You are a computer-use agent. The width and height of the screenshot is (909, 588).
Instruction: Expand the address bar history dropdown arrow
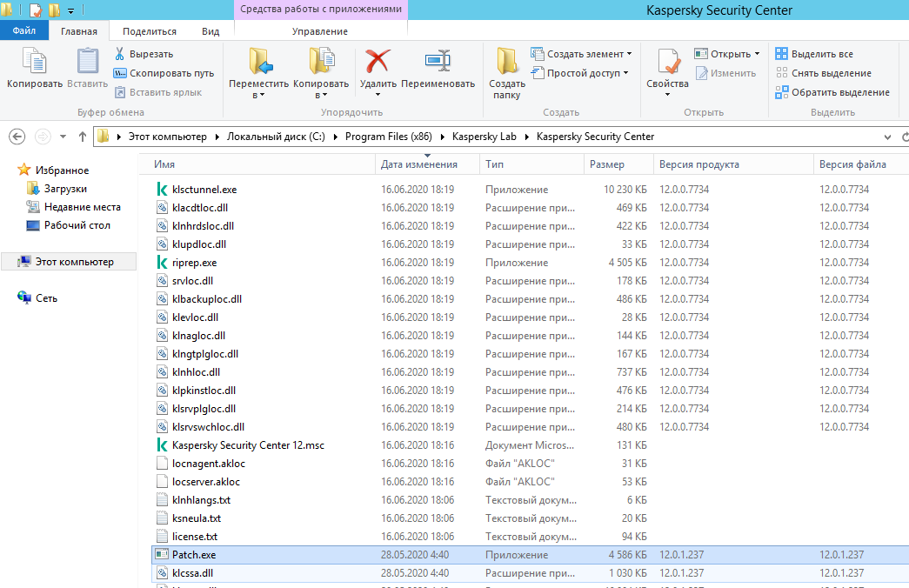point(887,137)
